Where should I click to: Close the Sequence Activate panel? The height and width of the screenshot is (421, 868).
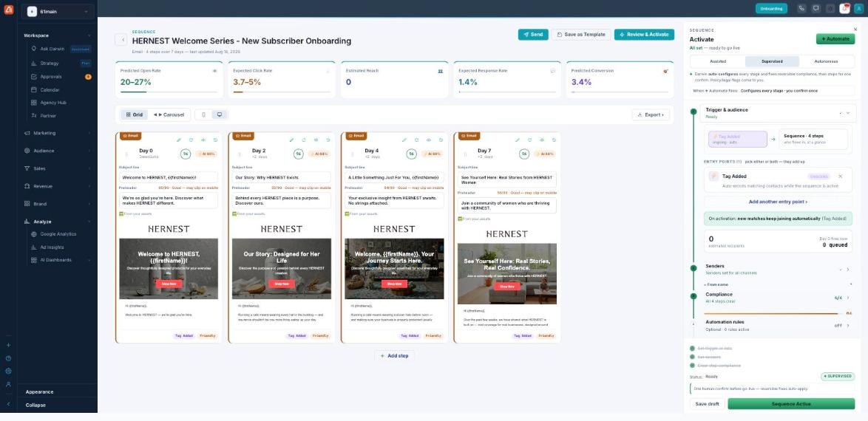click(855, 30)
